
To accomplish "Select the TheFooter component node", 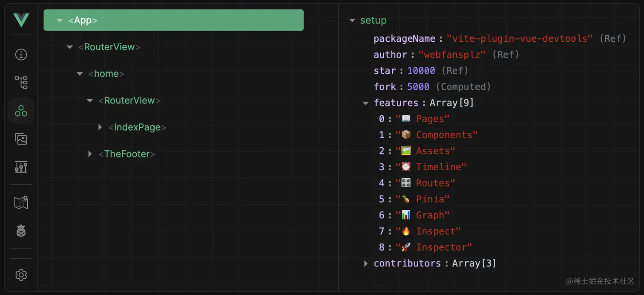I will tap(126, 154).
